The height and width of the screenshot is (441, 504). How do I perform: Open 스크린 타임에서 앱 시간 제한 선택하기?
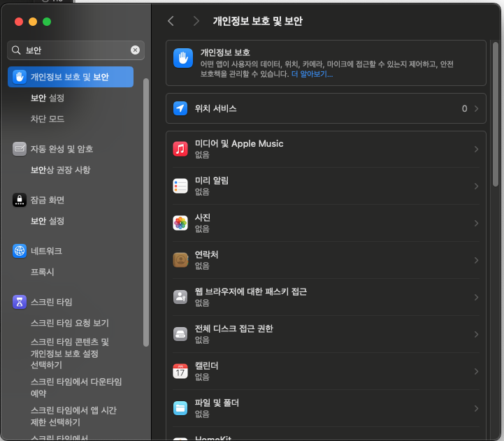coord(73,416)
